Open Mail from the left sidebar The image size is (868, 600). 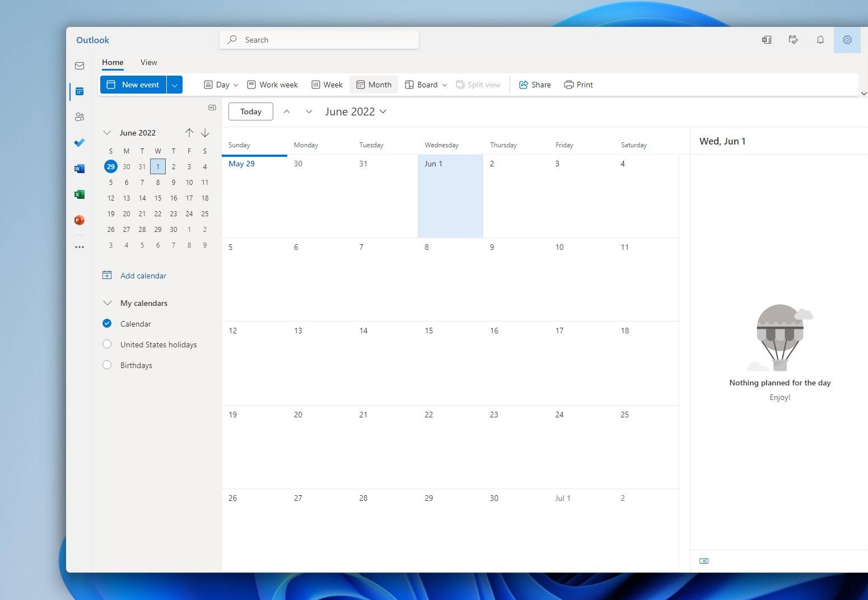79,66
